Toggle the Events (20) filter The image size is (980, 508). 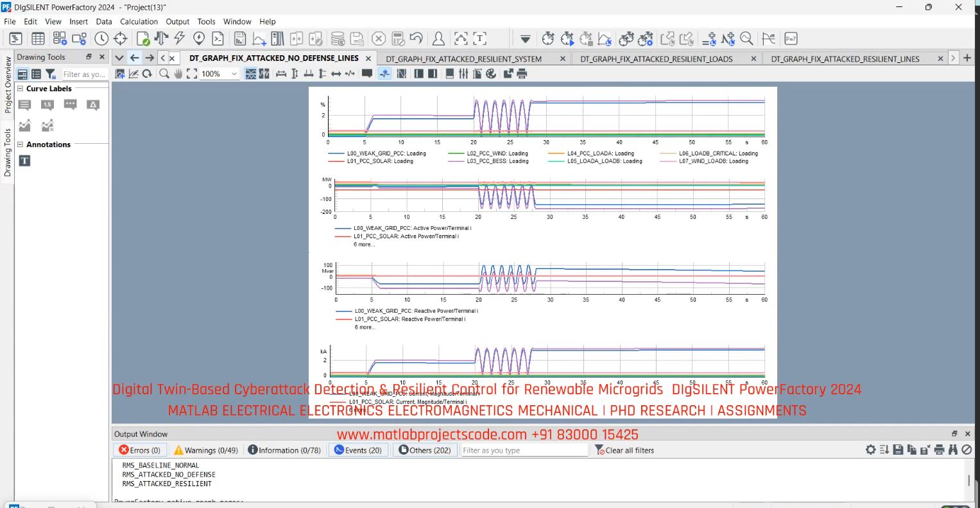358,450
